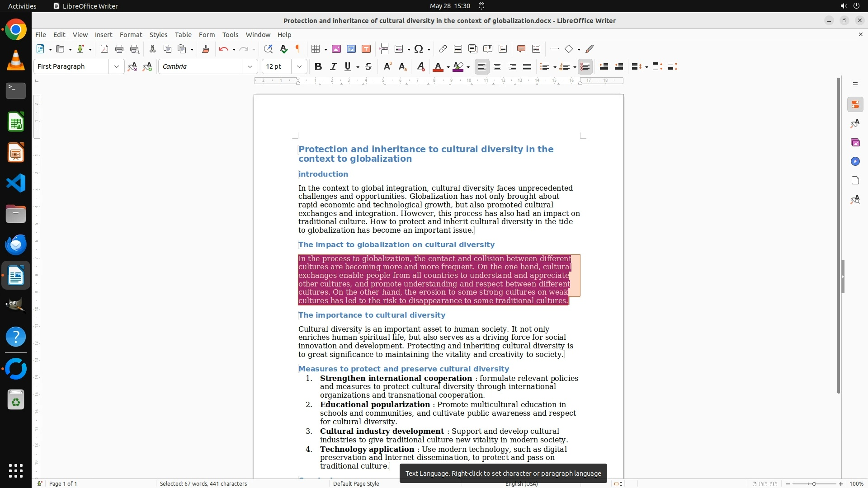868x488 pixels.
Task: Click the Clone Formatting paintbrush icon
Action: point(206,49)
